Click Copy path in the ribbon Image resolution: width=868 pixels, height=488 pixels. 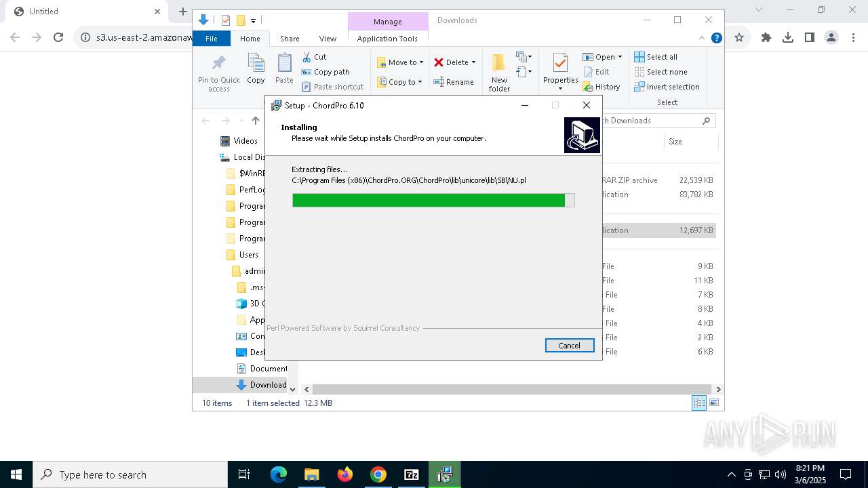click(325, 72)
